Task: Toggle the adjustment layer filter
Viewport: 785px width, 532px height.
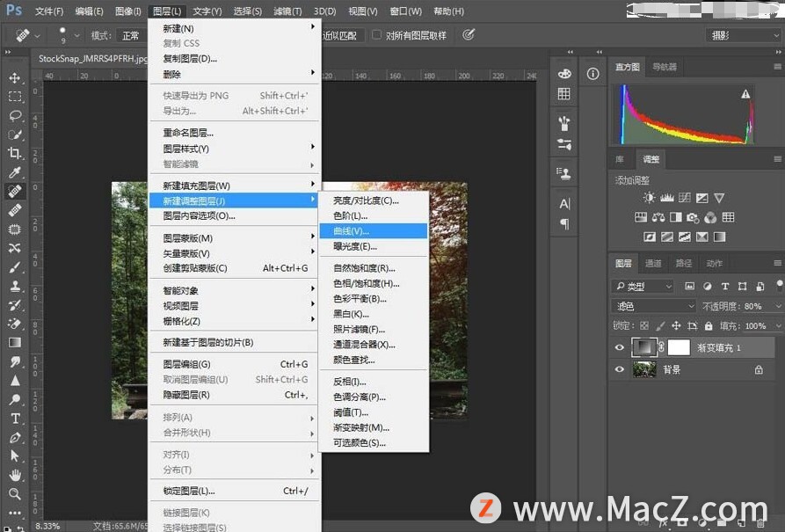Action: pos(708,286)
